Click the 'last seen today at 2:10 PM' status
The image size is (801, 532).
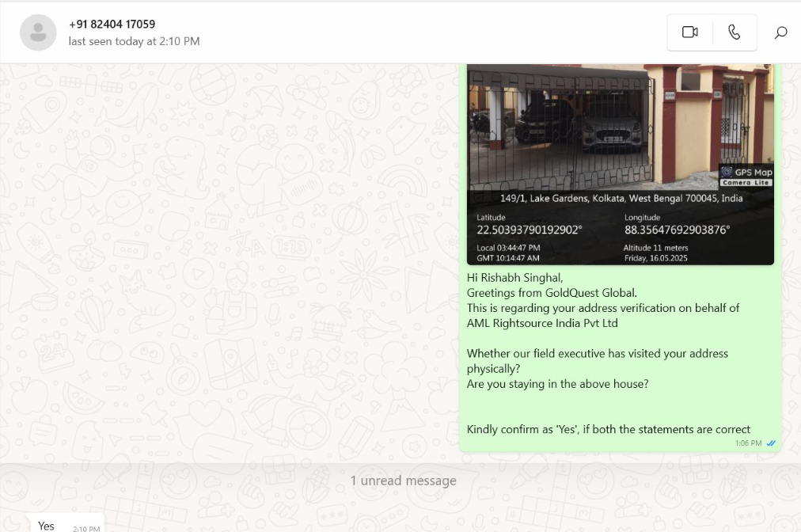(x=134, y=41)
